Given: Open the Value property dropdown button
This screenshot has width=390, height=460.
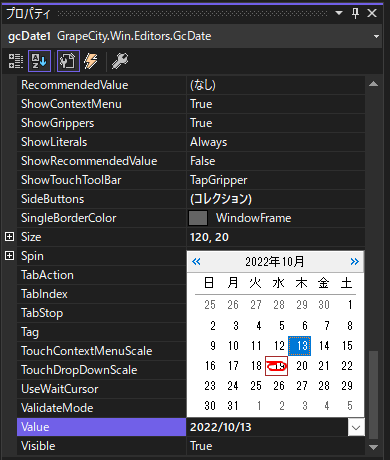Looking at the screenshot, I should tap(356, 427).
